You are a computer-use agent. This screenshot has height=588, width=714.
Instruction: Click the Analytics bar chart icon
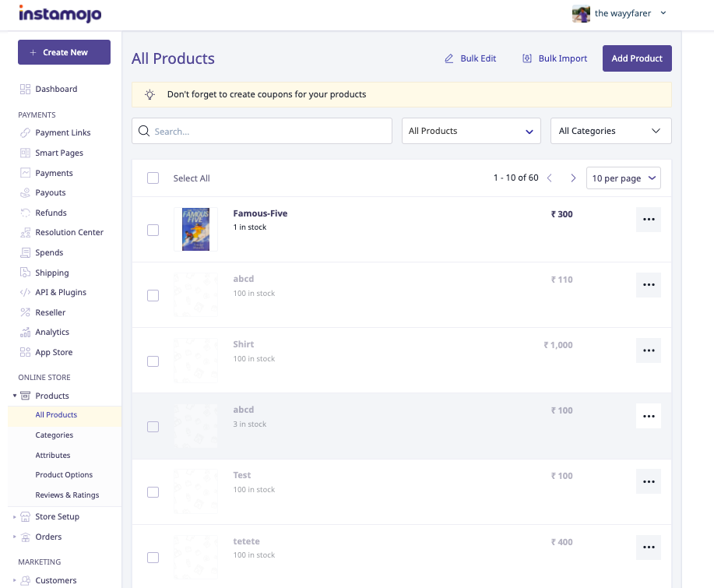coord(25,332)
